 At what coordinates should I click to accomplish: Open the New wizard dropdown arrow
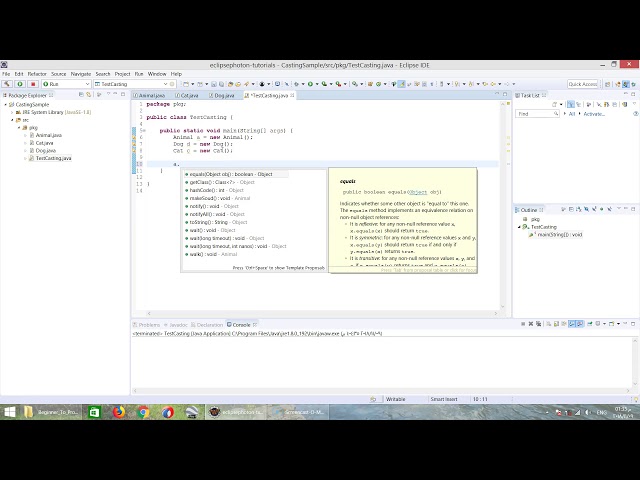[x=193, y=84]
